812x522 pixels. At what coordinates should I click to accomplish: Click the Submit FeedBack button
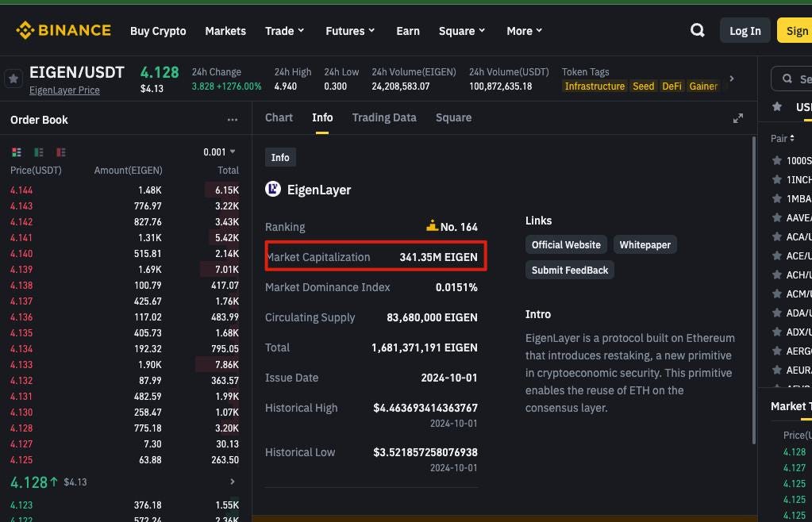point(570,270)
